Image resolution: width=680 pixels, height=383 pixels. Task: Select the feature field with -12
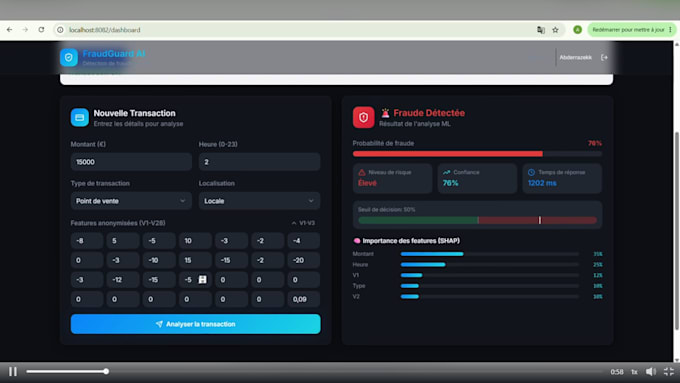point(123,280)
